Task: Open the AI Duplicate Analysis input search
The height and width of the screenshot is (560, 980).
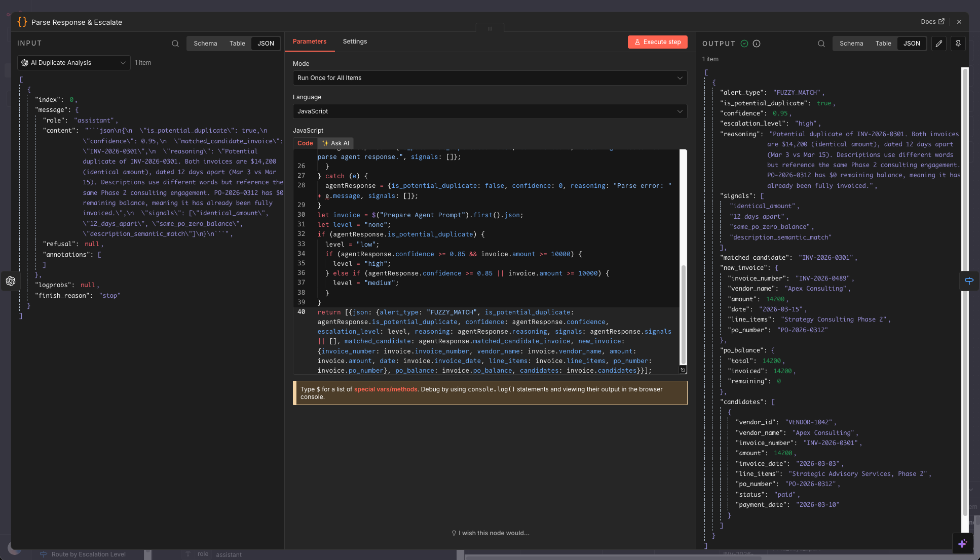Action: (175, 44)
